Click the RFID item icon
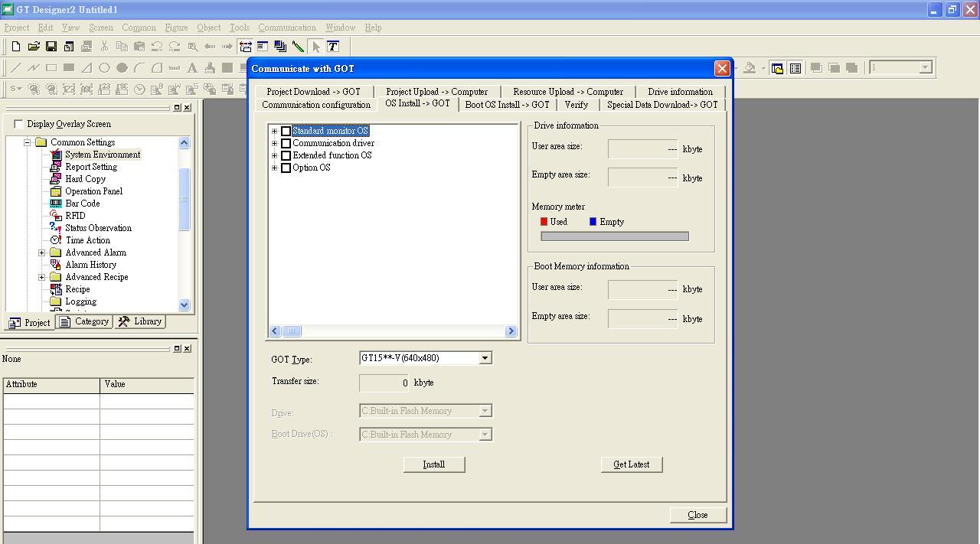 56,216
